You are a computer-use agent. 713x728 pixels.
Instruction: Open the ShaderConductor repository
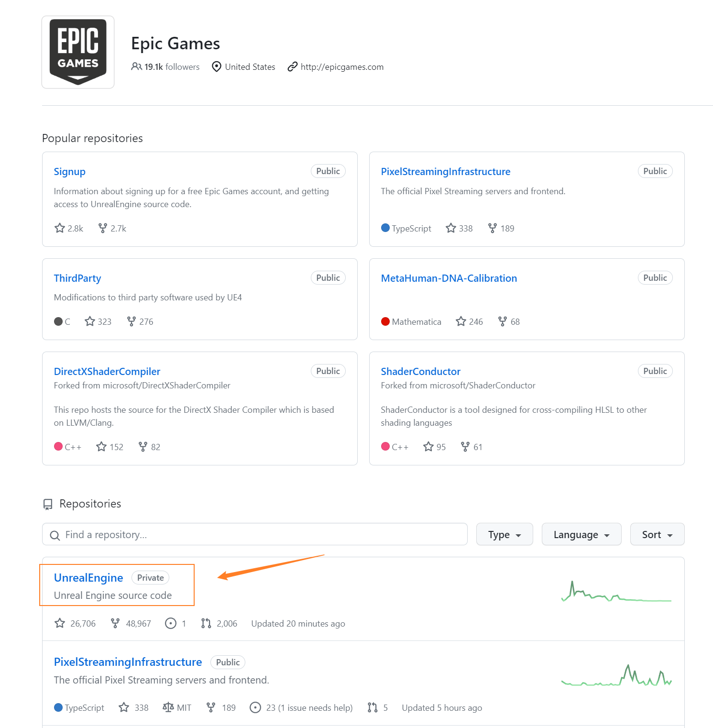point(421,372)
